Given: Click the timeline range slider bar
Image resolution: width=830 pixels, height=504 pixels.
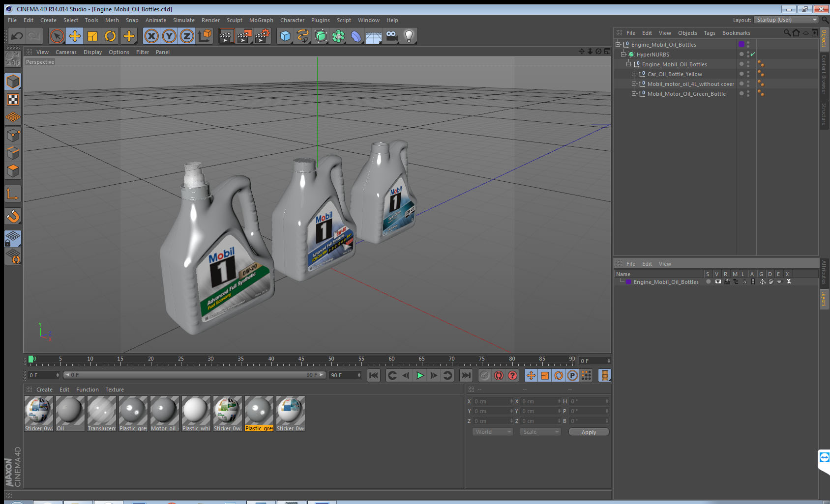Looking at the screenshot, I should tap(194, 375).
